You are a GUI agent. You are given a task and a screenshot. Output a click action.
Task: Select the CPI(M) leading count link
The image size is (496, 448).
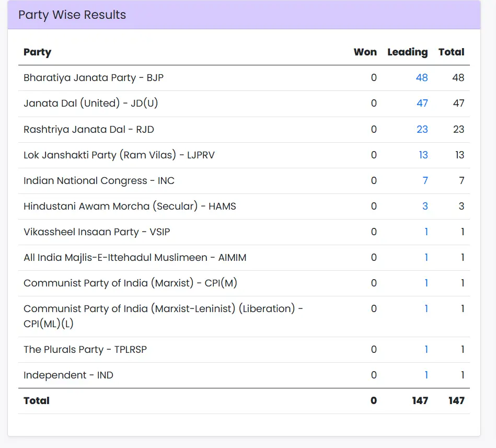(x=426, y=283)
